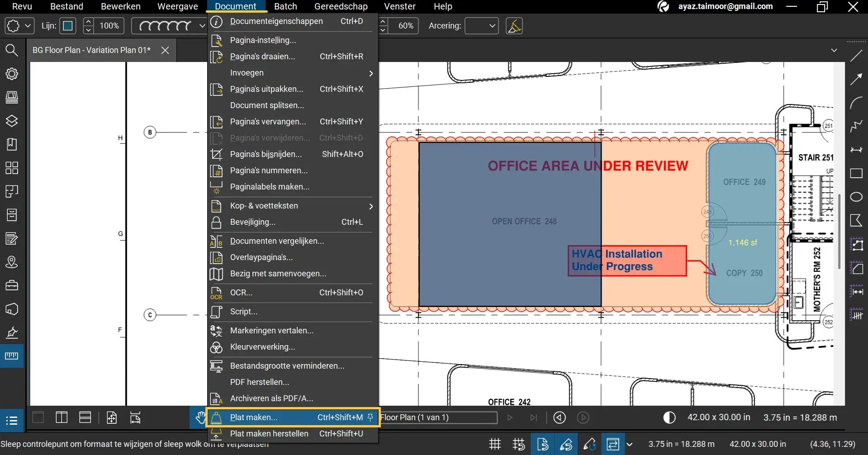Choose Documenten vergelijken... entry
This screenshot has width=868, height=455.
[293, 241]
